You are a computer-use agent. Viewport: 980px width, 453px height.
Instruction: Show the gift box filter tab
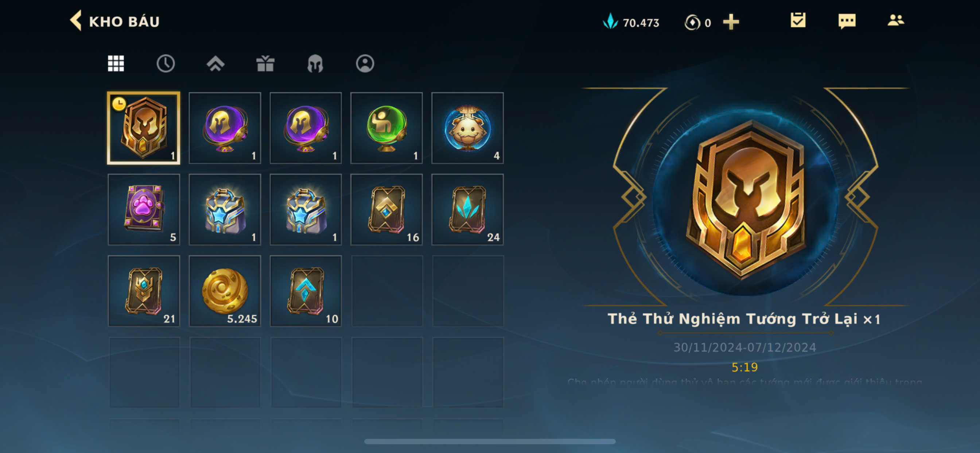click(x=265, y=63)
